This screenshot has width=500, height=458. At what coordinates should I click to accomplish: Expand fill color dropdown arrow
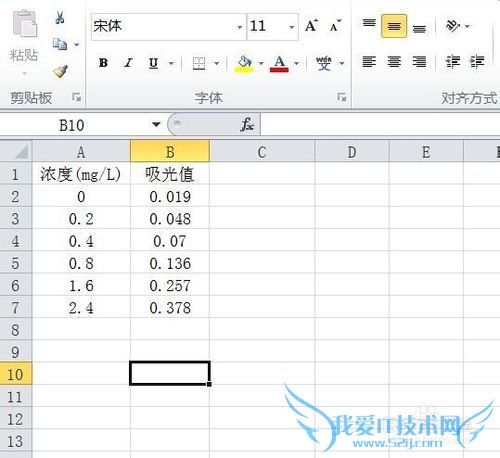(261, 63)
